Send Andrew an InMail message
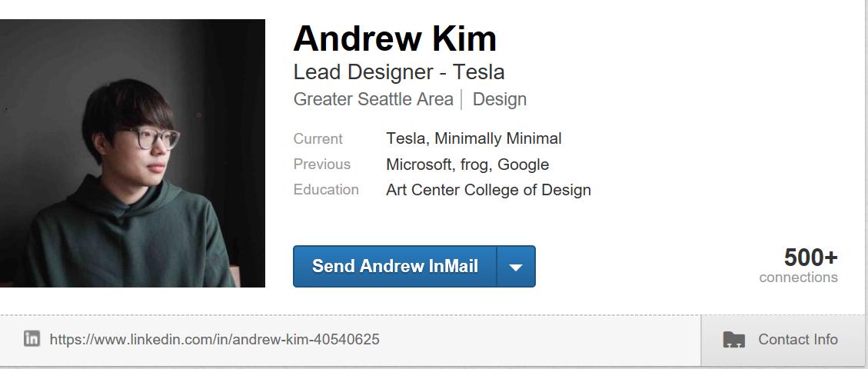Viewport: 868px width, 369px height. (394, 267)
